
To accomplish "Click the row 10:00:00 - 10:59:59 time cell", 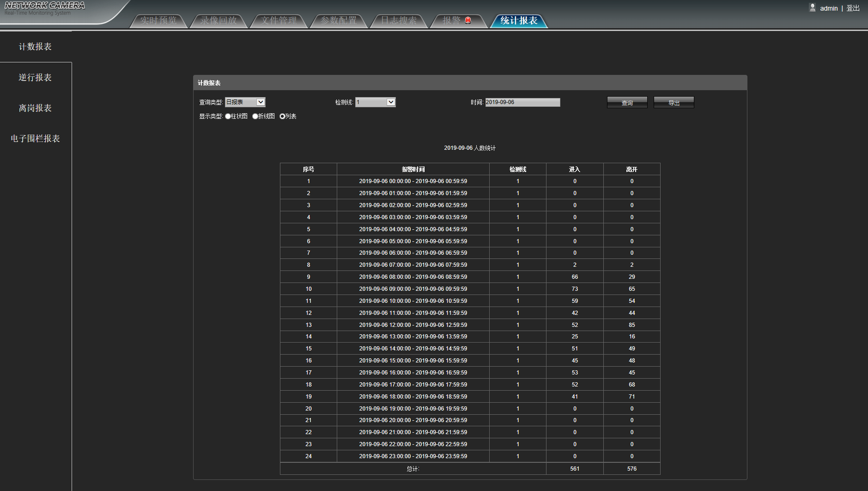I will point(413,301).
